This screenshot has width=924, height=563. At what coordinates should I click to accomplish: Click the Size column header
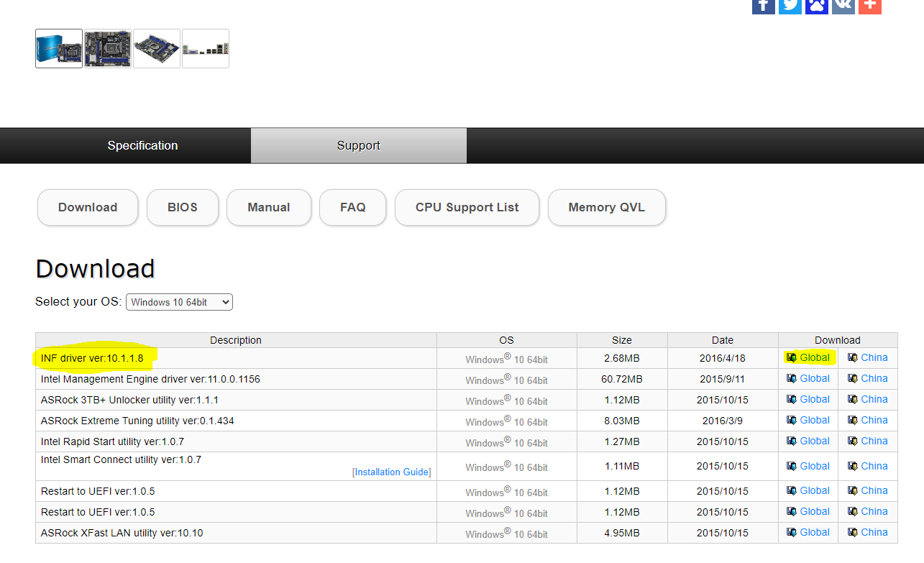tap(622, 340)
